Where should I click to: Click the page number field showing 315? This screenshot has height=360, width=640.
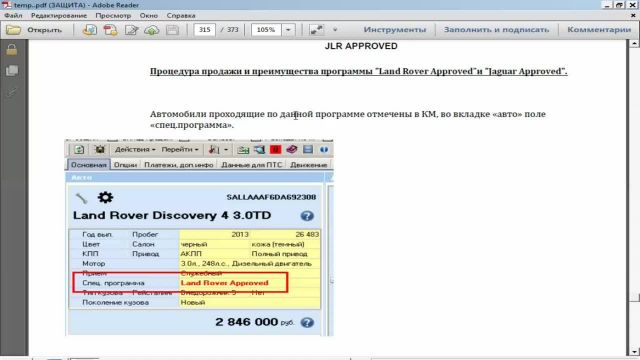coord(204,30)
